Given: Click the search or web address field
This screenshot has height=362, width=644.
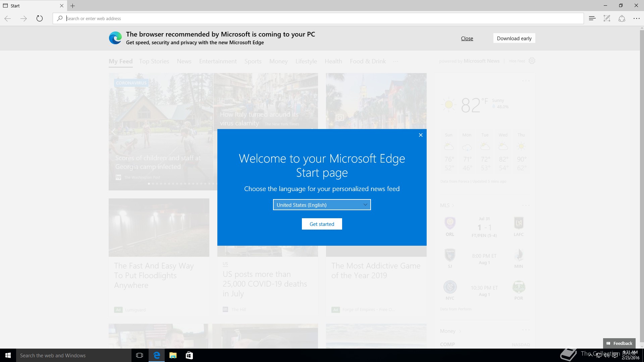Looking at the screenshot, I should (x=318, y=18).
